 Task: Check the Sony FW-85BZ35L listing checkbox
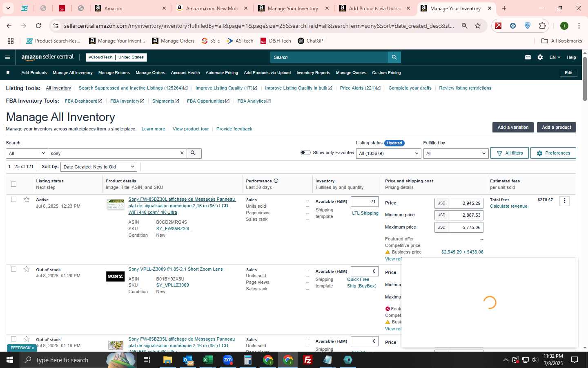tap(13, 339)
